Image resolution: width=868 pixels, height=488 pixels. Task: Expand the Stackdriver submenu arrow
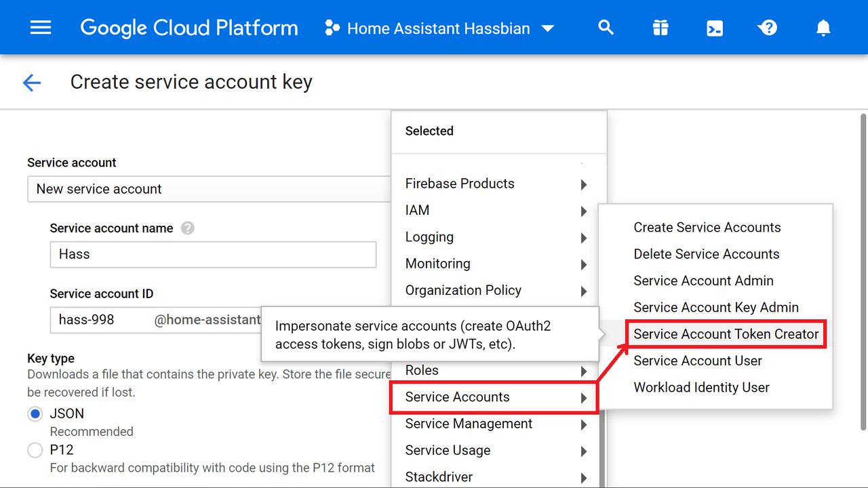pos(584,478)
